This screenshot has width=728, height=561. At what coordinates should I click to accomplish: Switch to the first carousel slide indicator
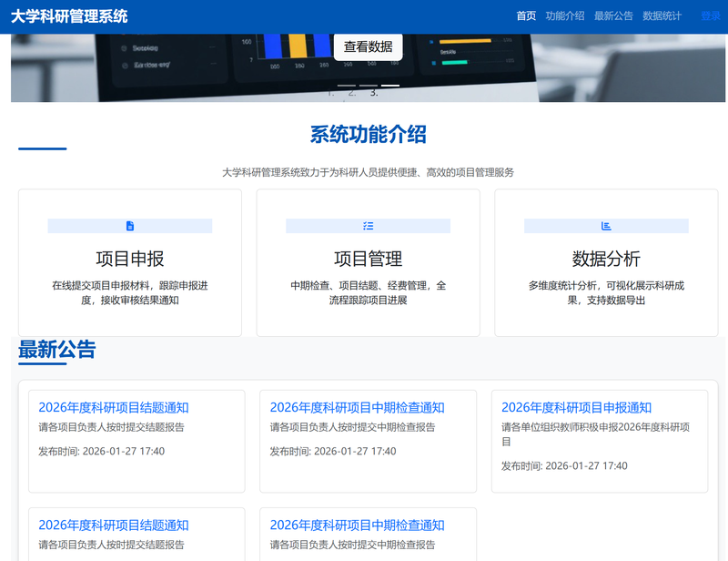click(346, 86)
